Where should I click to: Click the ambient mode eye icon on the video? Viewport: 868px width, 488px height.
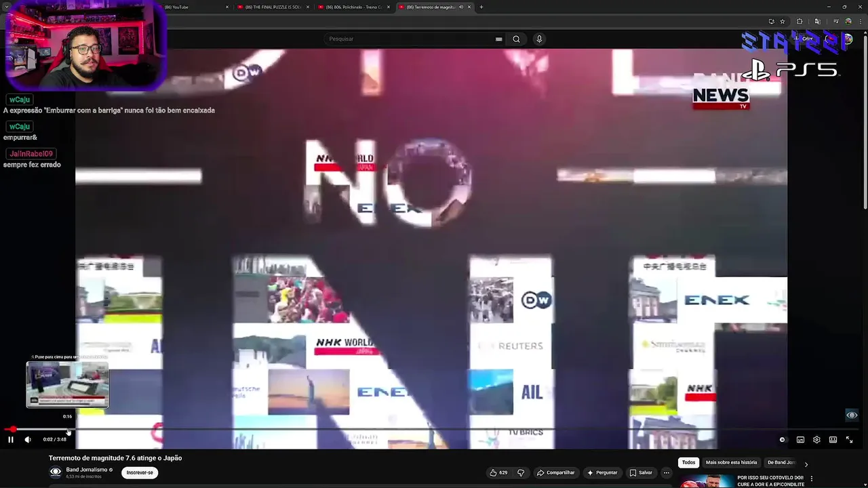coord(852,415)
